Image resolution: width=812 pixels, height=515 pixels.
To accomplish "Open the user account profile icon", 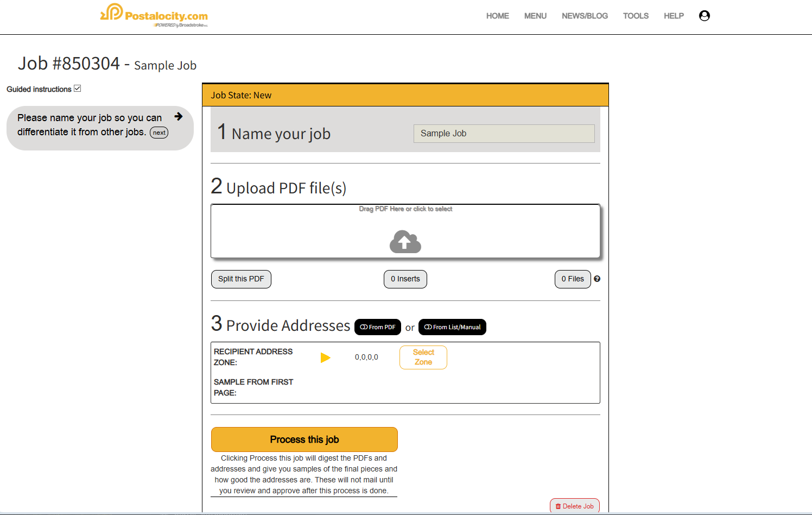I will click(x=704, y=16).
